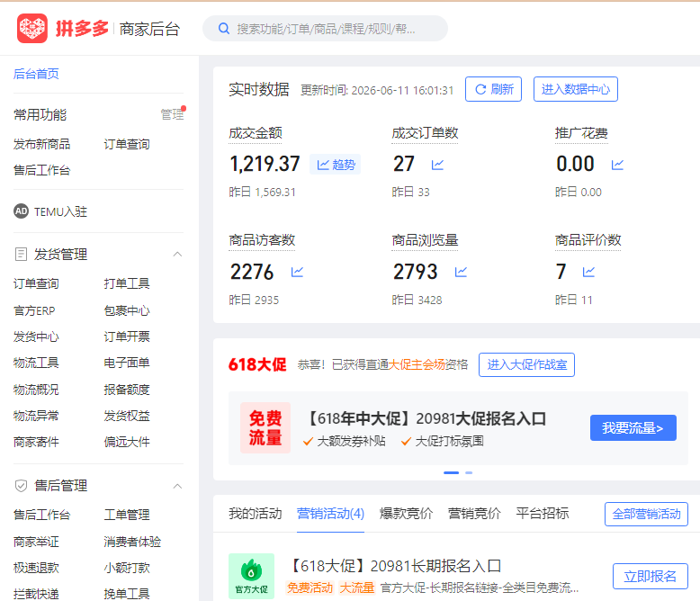Click 立即报名 for 618大促 长期报名入口
This screenshot has width=700, height=601.
650,577
